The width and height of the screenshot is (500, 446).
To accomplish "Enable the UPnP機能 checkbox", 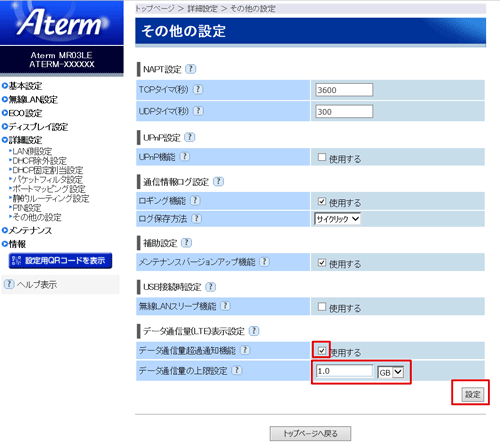I will coord(322,157).
